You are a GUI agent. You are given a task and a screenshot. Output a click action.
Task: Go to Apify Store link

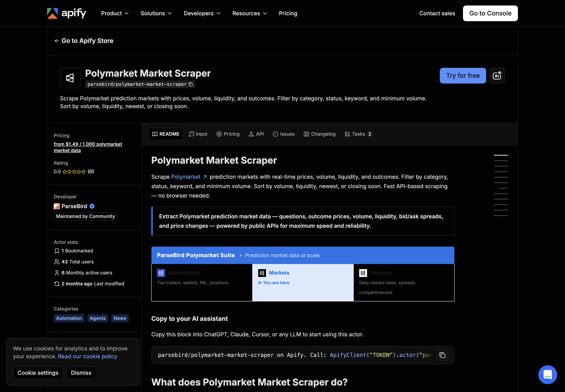point(84,41)
